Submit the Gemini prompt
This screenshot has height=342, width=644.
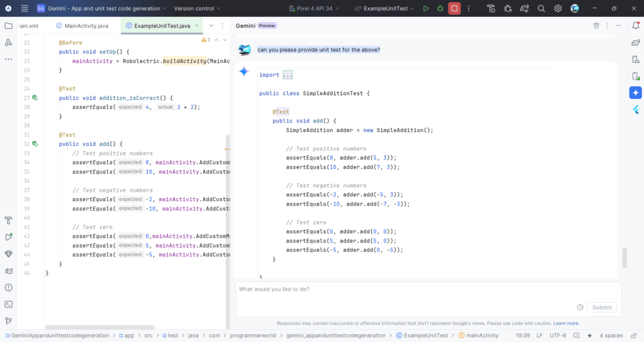click(x=602, y=307)
